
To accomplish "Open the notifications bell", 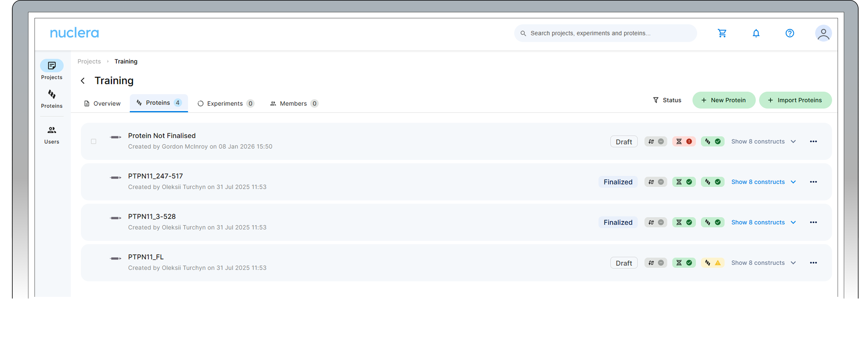I will click(756, 33).
